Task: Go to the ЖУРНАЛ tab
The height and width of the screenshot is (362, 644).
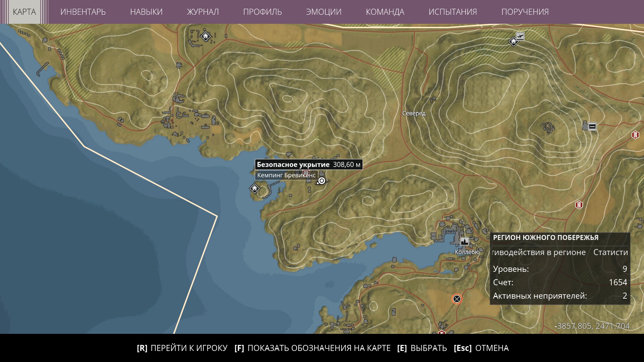Action: [203, 12]
